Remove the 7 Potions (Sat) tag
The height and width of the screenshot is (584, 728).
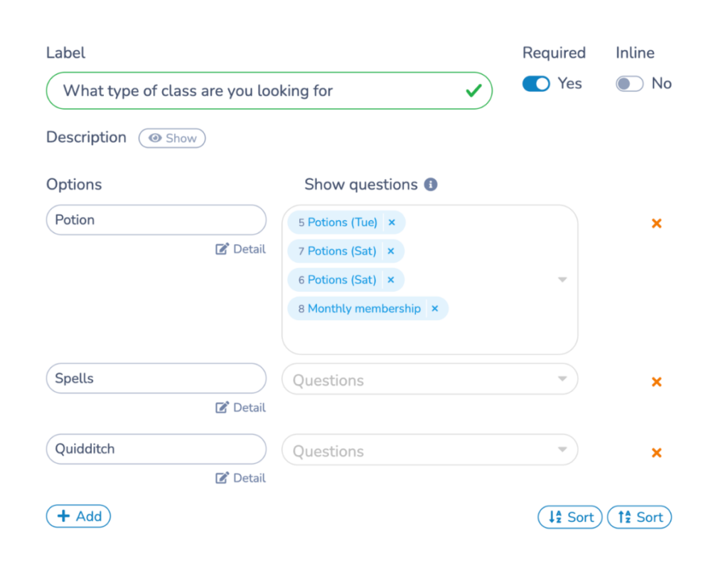390,251
